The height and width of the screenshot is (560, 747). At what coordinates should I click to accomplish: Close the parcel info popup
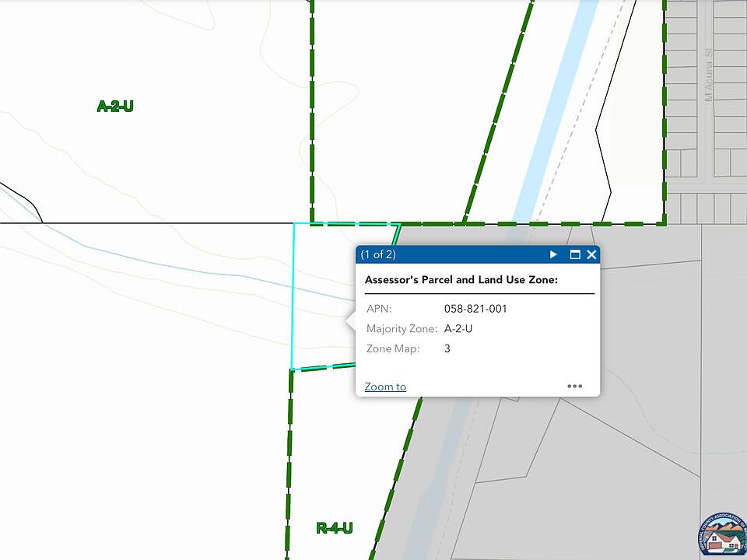pyautogui.click(x=591, y=255)
